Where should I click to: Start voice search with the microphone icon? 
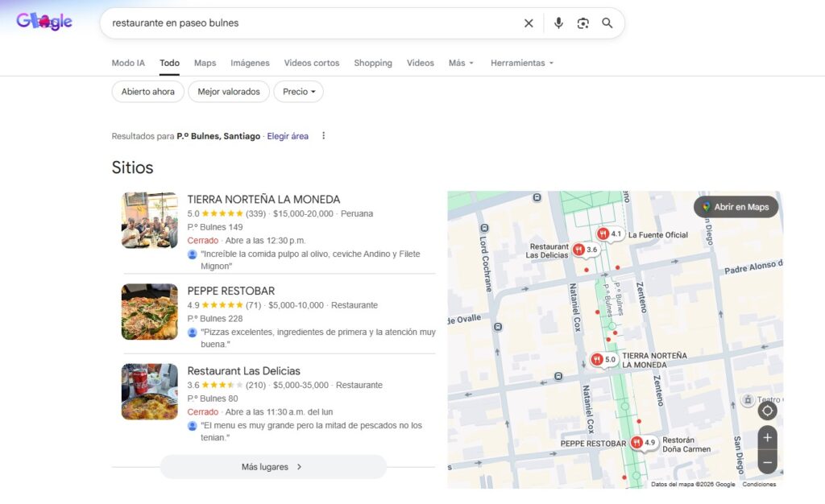pyautogui.click(x=558, y=23)
